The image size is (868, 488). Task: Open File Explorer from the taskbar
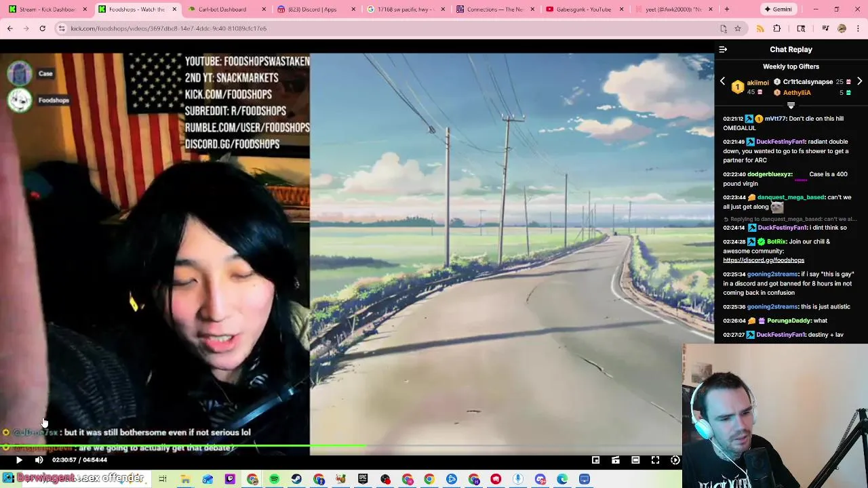[x=185, y=479]
